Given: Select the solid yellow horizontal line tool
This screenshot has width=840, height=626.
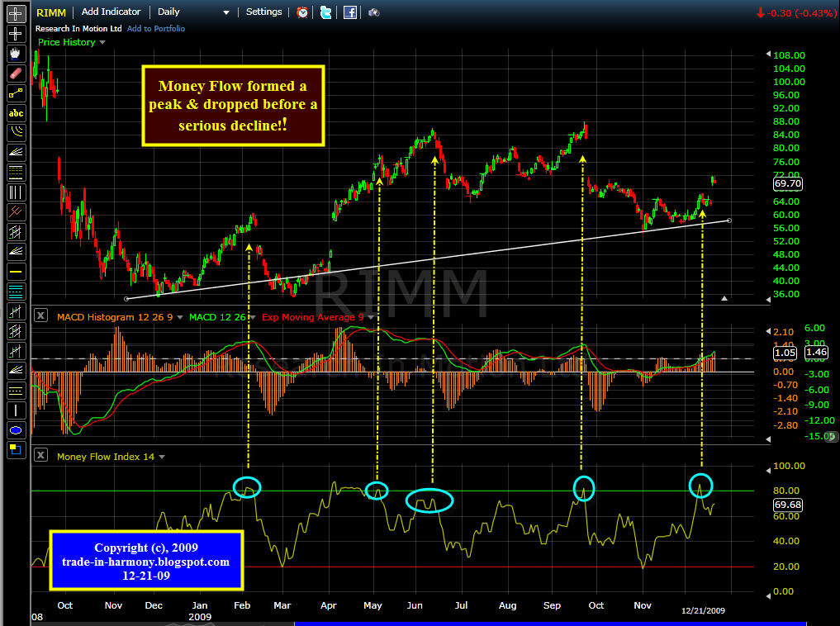Looking at the screenshot, I should pyautogui.click(x=16, y=272).
